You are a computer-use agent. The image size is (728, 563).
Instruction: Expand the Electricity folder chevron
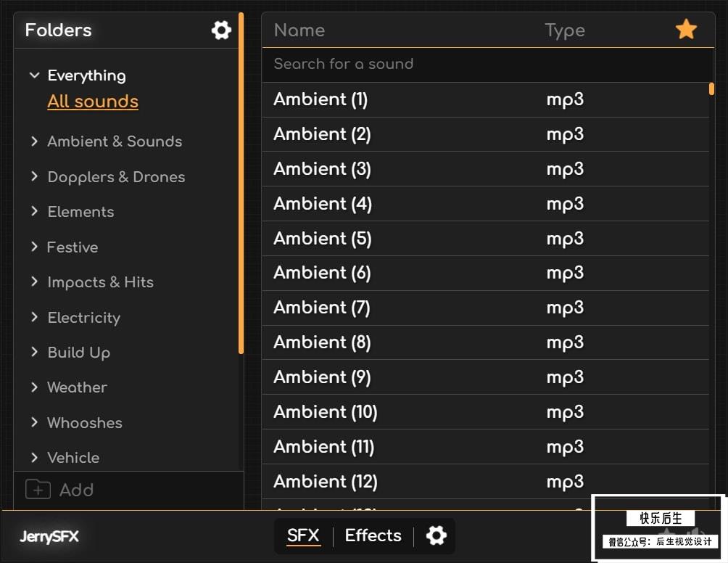pos(34,317)
